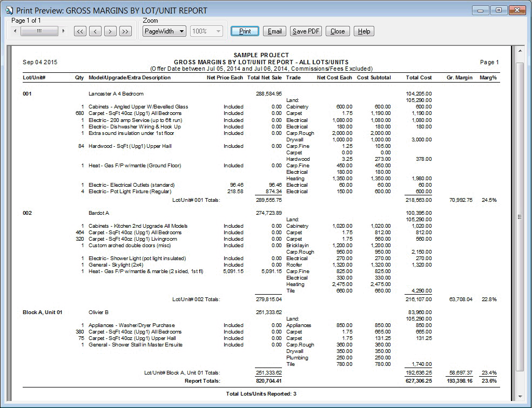Click the vertical scrollbar thumb
Image resolution: width=532 pixels, height=408 pixels.
(520, 217)
